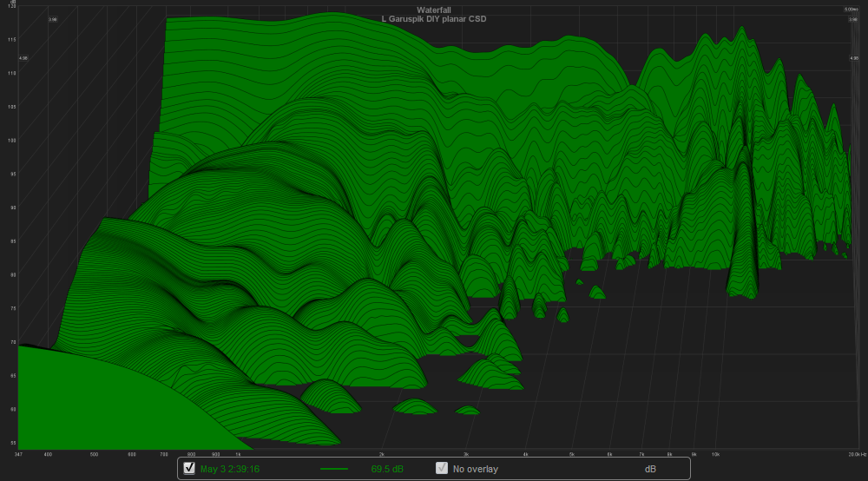This screenshot has width=868, height=481.
Task: Toggle the No overlay checkbox
Action: point(442,468)
